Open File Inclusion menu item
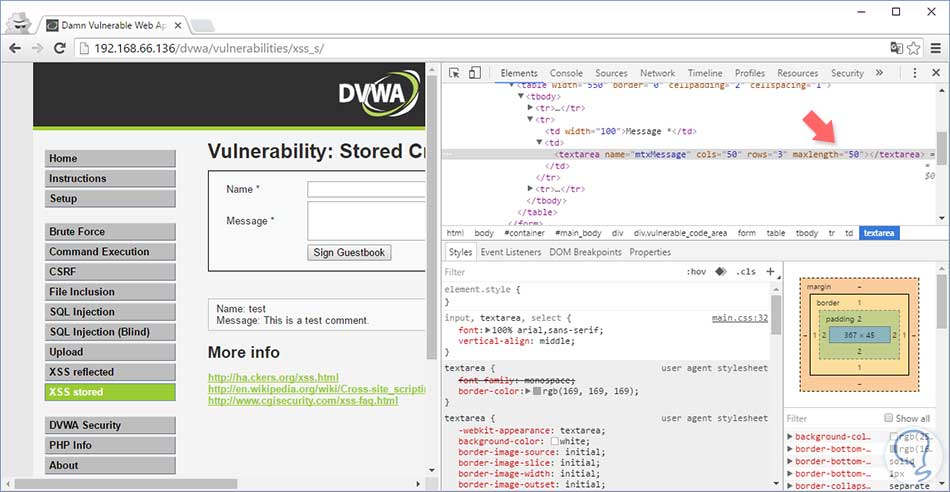950x492 pixels. pos(110,291)
